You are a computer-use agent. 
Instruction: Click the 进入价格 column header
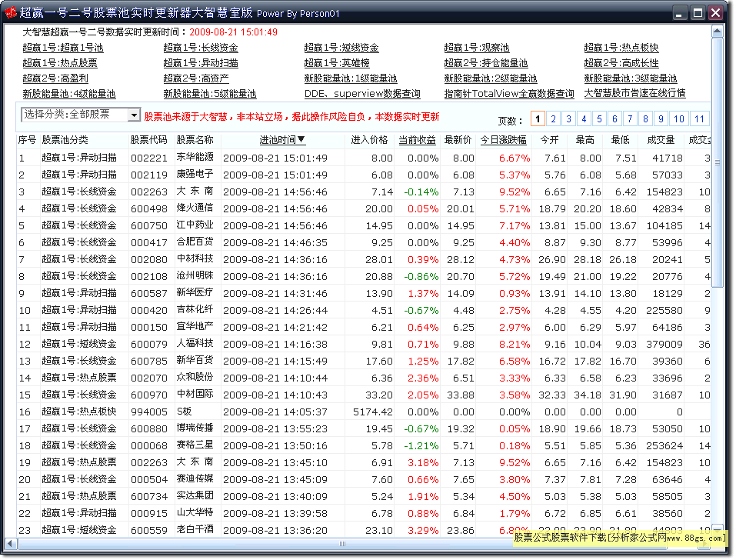(369, 140)
